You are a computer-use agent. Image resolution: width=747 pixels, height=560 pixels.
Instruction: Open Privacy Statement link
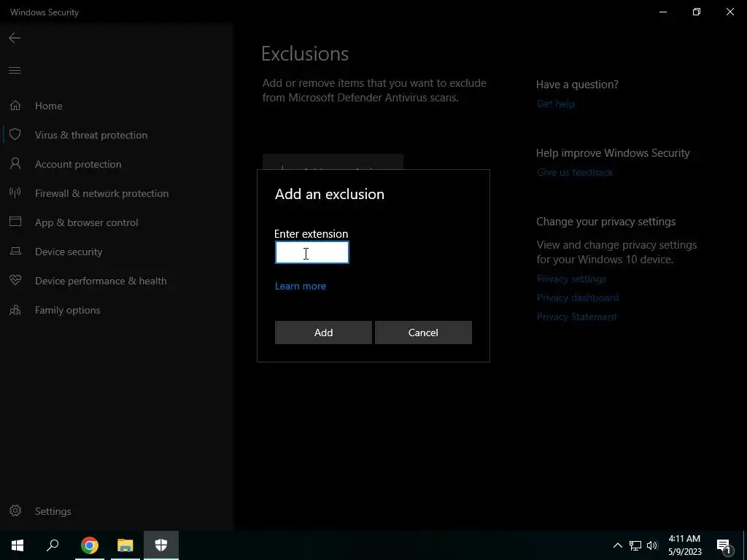pyautogui.click(x=576, y=316)
